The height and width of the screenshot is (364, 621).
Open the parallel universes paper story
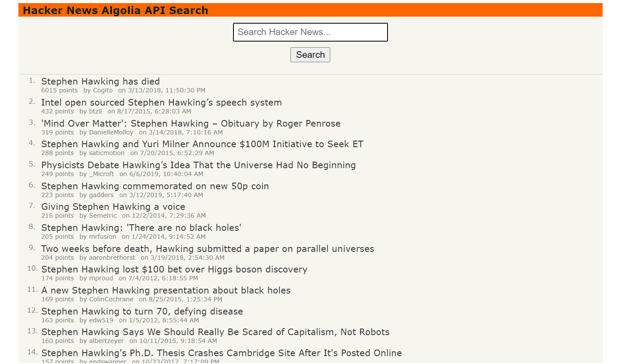(208, 248)
